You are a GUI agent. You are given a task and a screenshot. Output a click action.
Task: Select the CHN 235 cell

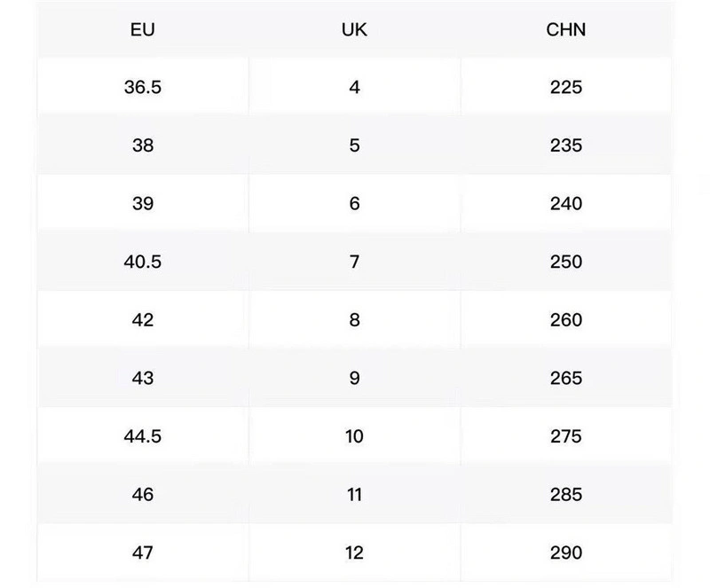click(566, 145)
